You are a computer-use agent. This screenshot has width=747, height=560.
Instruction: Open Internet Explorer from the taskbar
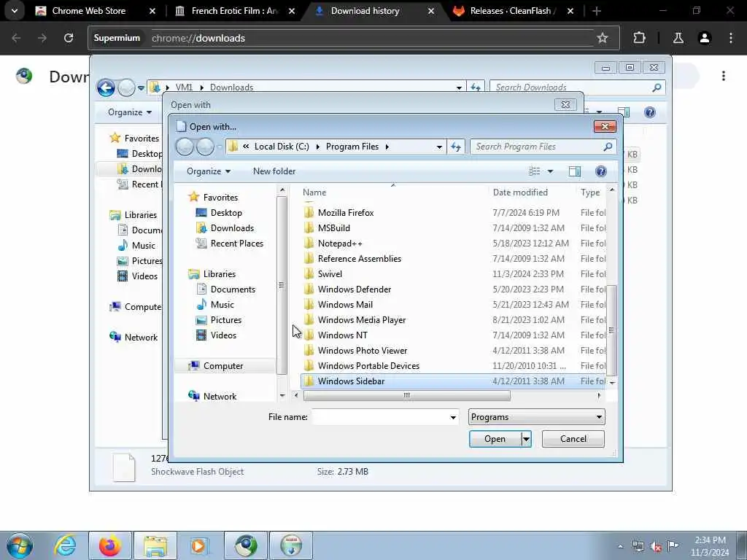[64, 545]
